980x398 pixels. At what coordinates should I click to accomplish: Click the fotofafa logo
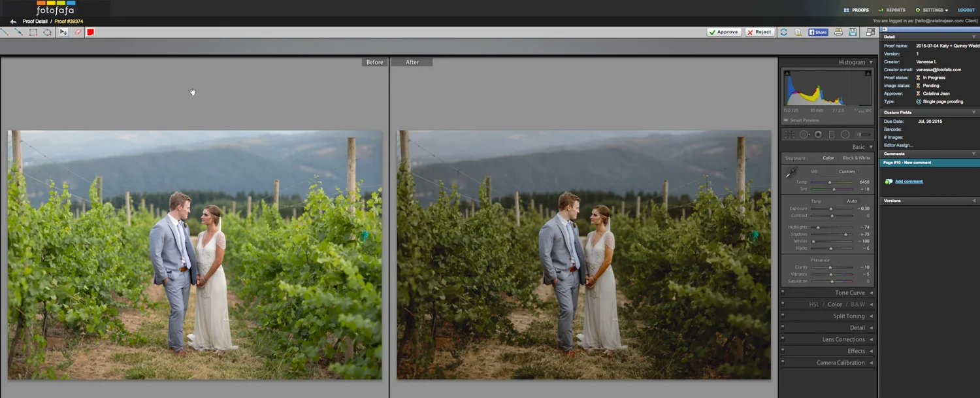[x=56, y=8]
